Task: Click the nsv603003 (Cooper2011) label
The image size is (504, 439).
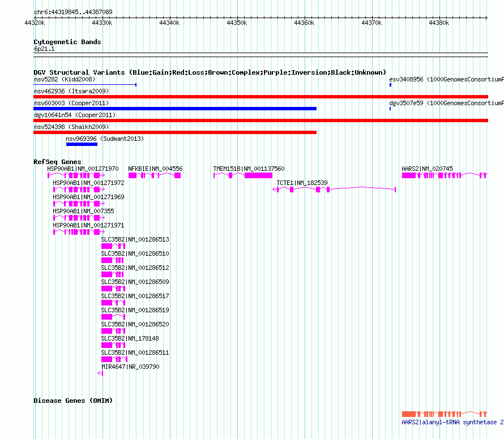Action: (71, 103)
